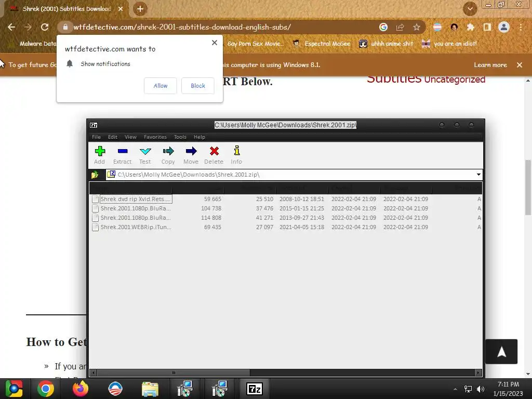This screenshot has width=532, height=399.
Task: Open Chrome three-dot menu
Action: tap(521, 27)
